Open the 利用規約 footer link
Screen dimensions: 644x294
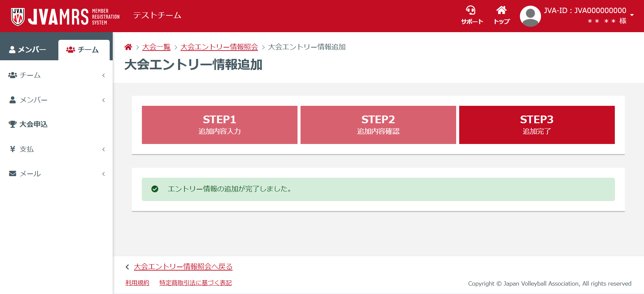coord(137,283)
